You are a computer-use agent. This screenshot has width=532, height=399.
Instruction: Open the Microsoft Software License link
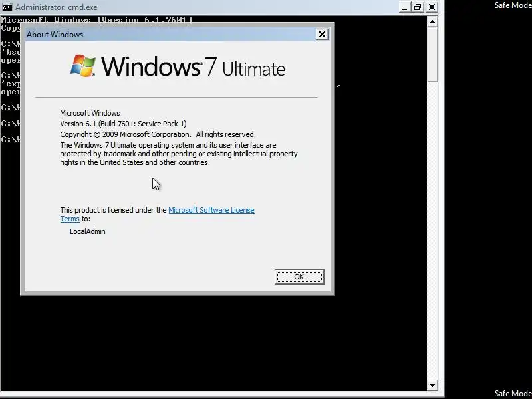point(211,210)
